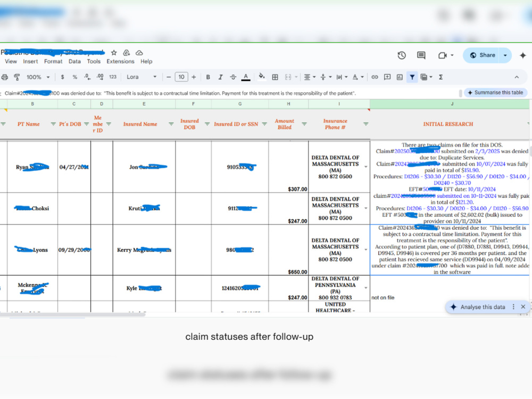This screenshot has width=532, height=399.
Task: Open filter on Insurance Phone # column
Action: click(366, 124)
